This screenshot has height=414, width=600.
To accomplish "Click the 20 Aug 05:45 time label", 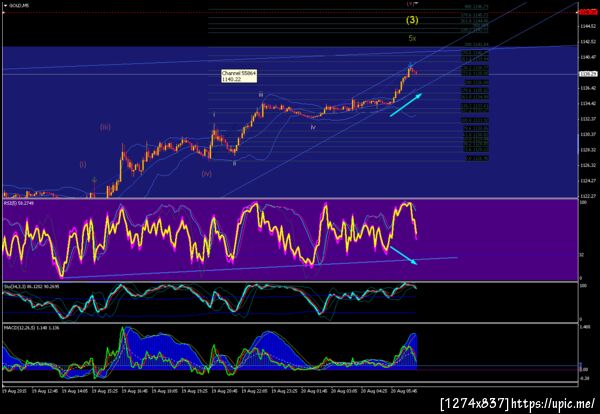I will click(404, 391).
